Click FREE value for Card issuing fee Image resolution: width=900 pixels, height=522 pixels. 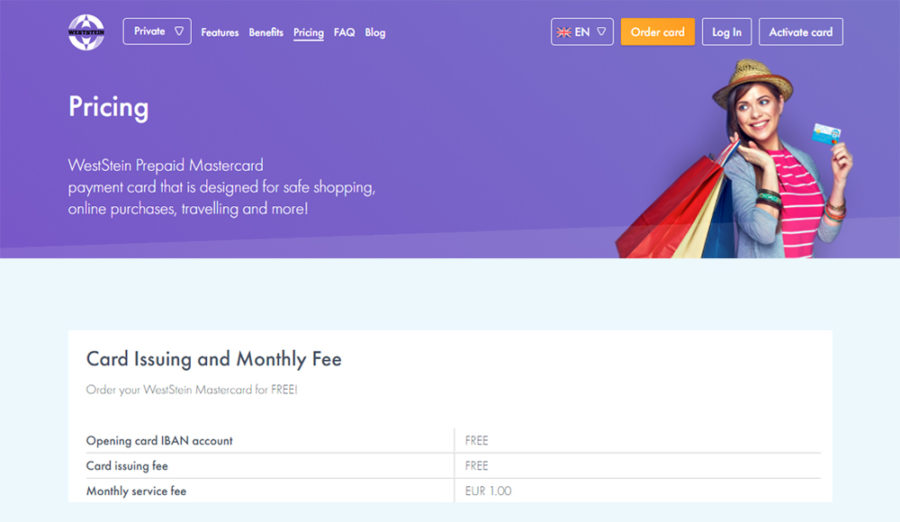(476, 466)
